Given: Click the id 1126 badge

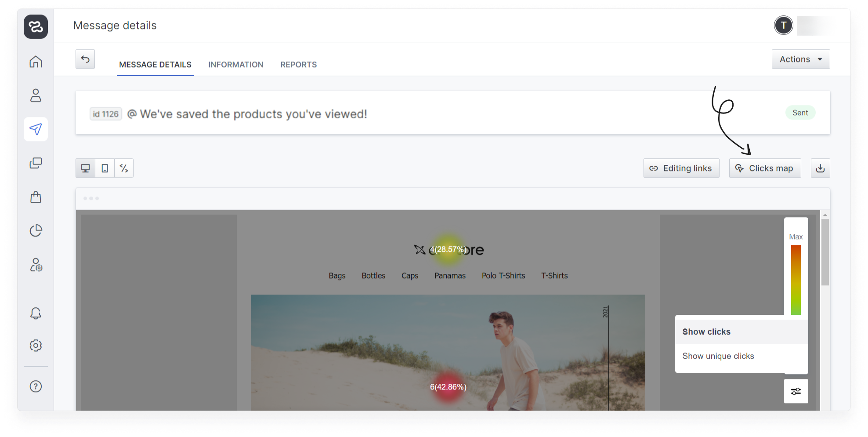Looking at the screenshot, I should coord(106,114).
